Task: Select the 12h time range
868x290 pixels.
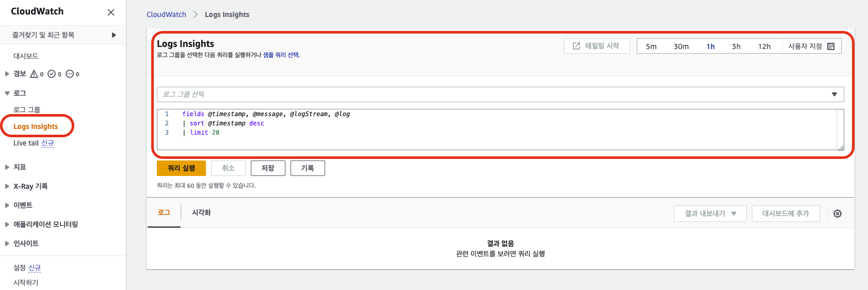Action: [764, 46]
